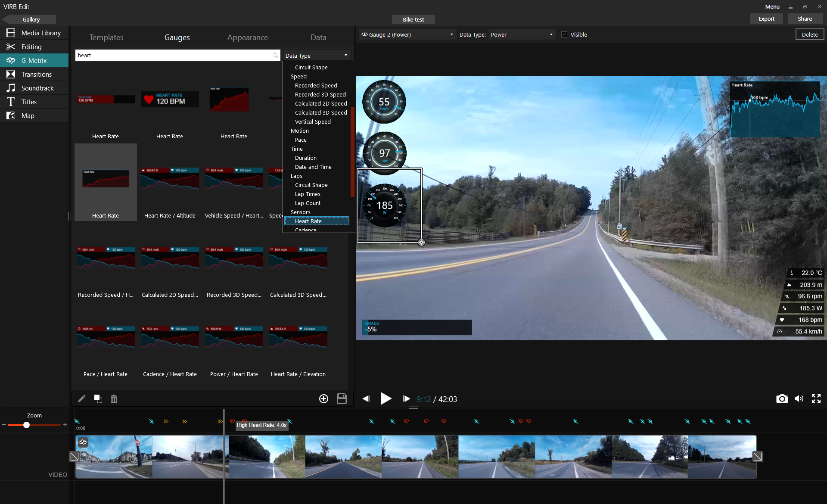827x504 pixels.
Task: Click the add gauge plus icon
Action: click(x=323, y=399)
